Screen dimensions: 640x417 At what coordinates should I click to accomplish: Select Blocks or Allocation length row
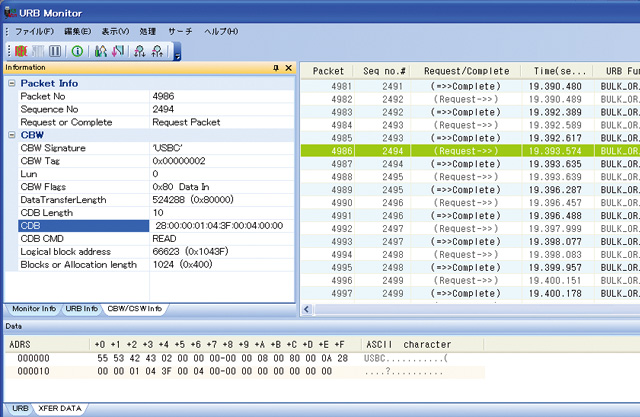pyautogui.click(x=156, y=265)
